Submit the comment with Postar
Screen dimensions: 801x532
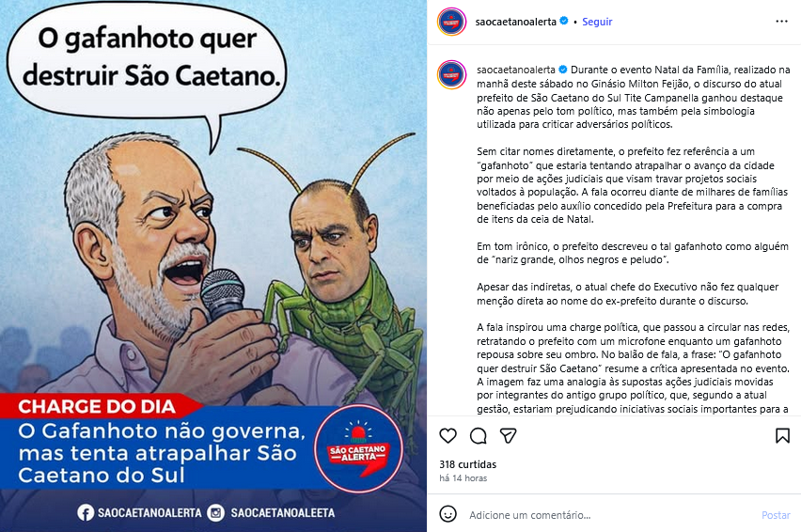coord(776,515)
